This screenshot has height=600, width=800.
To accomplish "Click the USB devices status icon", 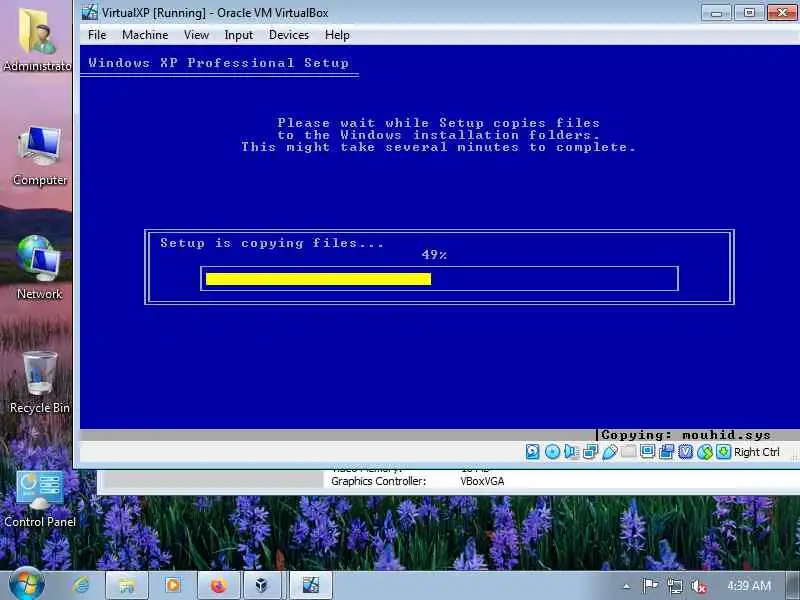I will (610, 452).
